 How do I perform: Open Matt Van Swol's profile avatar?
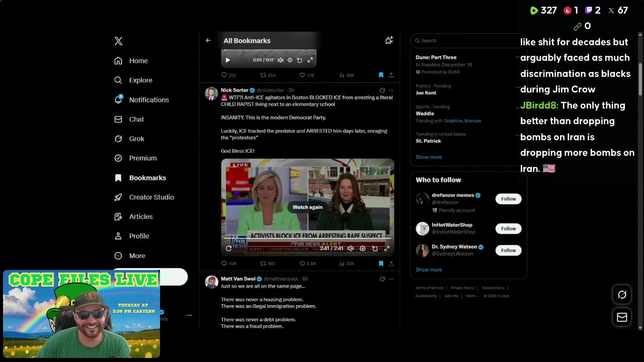(211, 282)
